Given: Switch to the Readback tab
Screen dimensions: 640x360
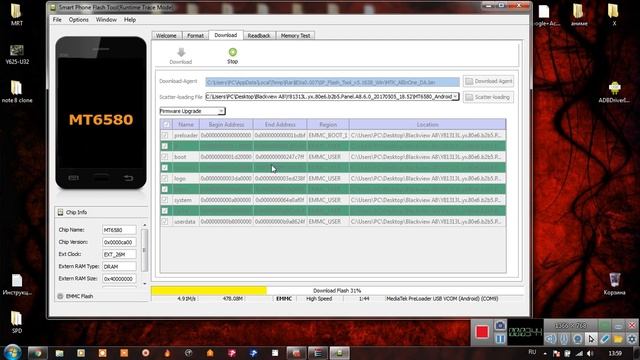Looking at the screenshot, I should point(259,36).
